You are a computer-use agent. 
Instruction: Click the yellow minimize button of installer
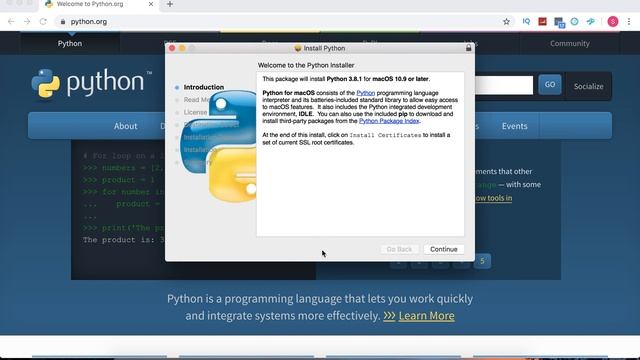point(182,48)
